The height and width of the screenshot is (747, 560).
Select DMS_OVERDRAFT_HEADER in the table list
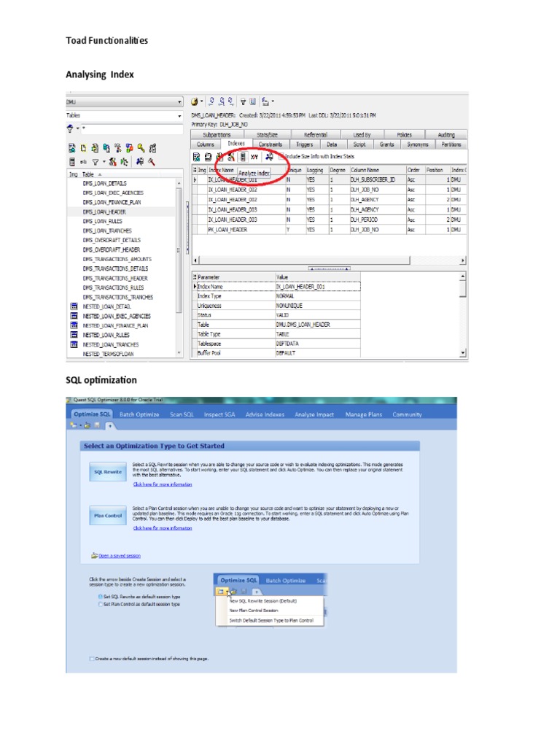tap(112, 249)
